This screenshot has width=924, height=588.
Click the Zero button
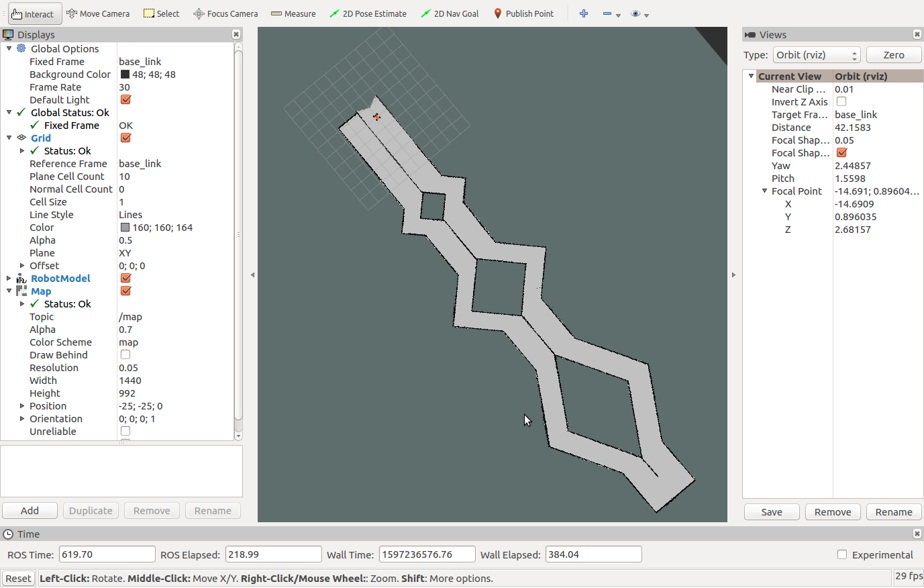tap(894, 55)
